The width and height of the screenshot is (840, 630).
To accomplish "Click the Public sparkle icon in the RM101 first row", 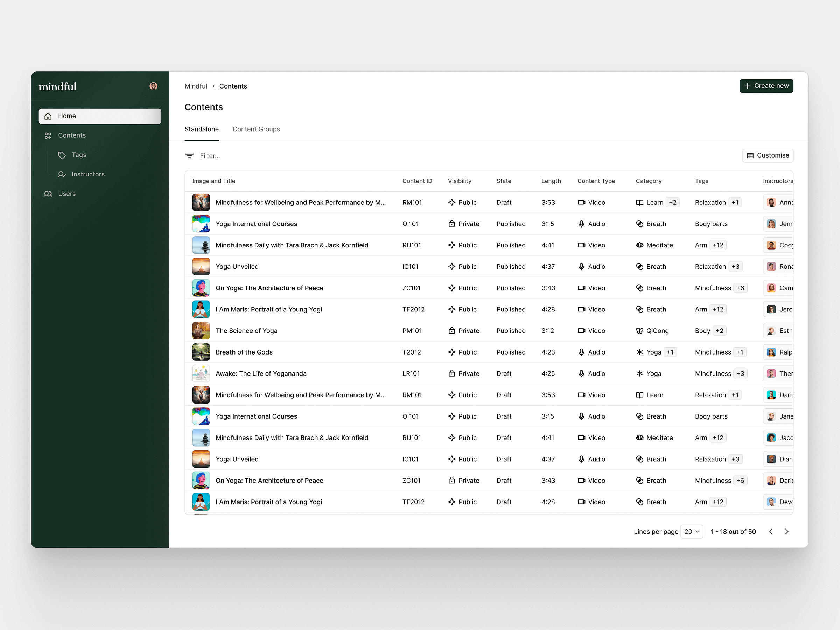I will point(451,202).
